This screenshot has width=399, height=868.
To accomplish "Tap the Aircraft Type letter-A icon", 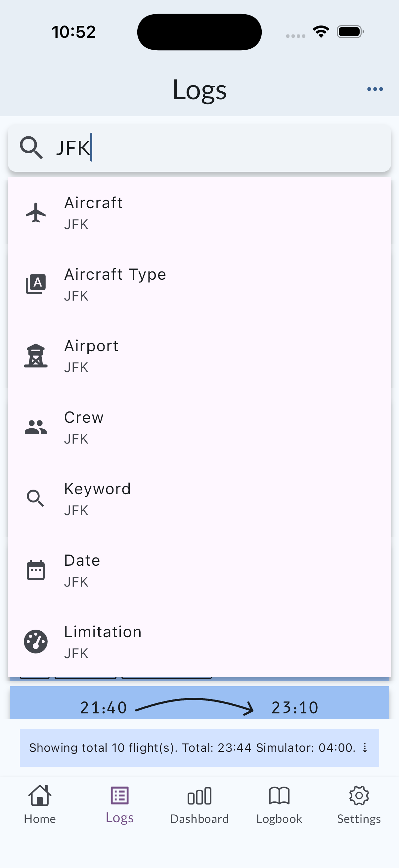I will (x=36, y=284).
